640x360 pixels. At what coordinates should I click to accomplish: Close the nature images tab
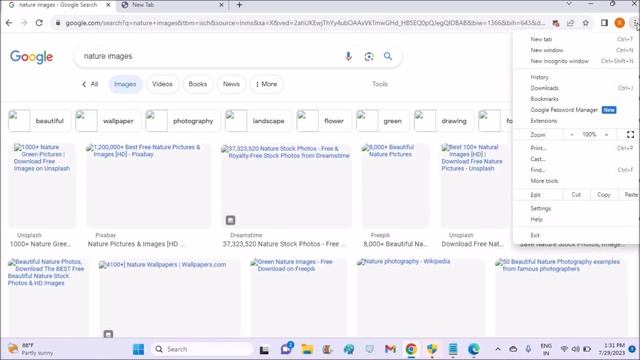109,5
